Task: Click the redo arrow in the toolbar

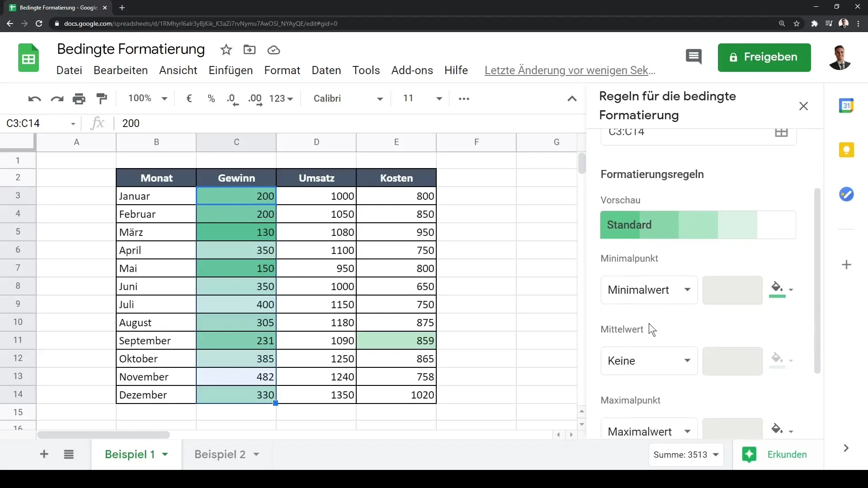Action: (x=57, y=99)
